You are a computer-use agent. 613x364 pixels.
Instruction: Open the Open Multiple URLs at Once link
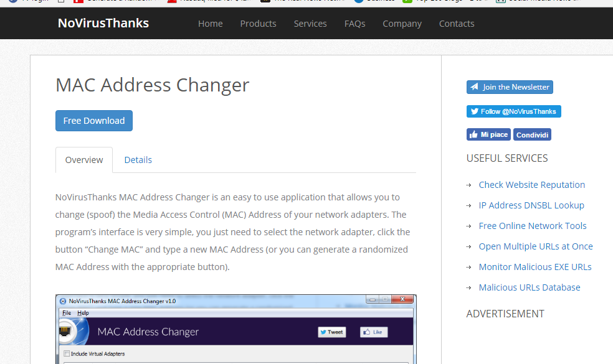pos(536,246)
